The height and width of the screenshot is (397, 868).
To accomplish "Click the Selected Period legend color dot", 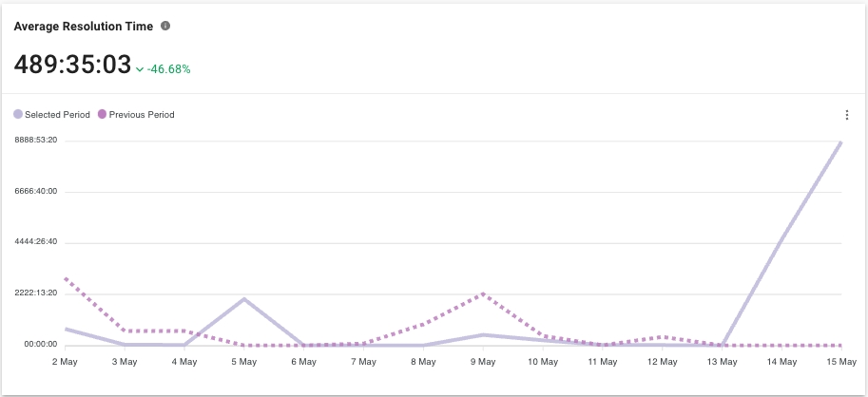I will [x=18, y=115].
